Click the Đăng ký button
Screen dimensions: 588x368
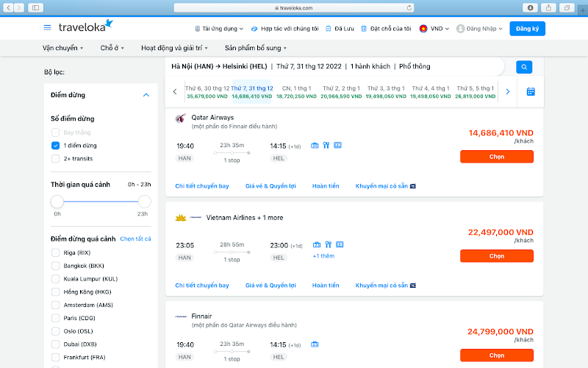[x=528, y=29]
